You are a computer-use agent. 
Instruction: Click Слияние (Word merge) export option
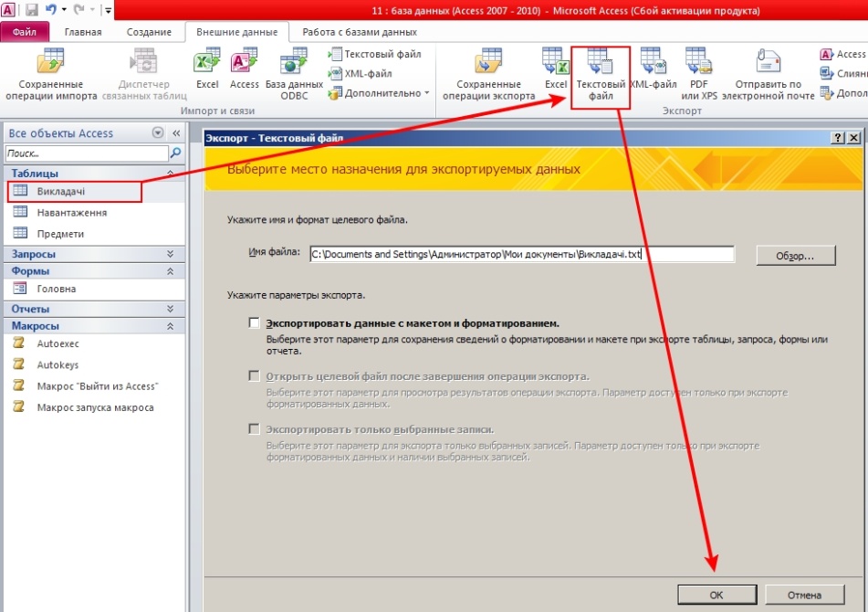point(843,73)
